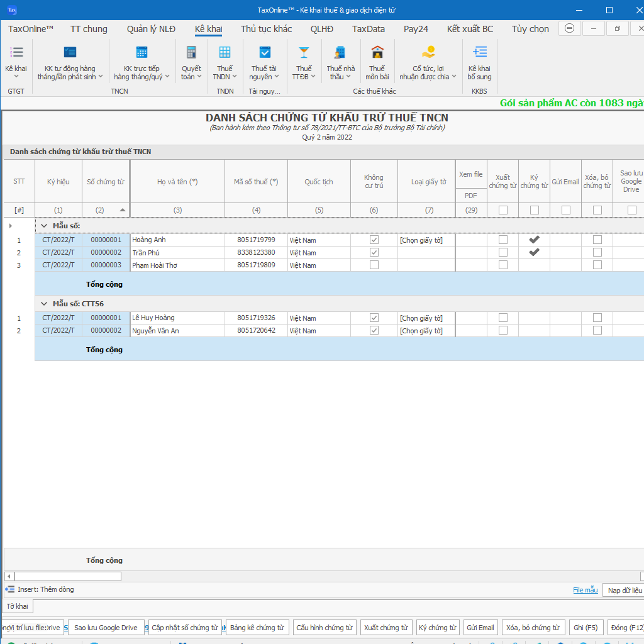Image resolution: width=644 pixels, height=644 pixels.
Task: Open the Thuế tài nguyên tool
Action: (x=264, y=61)
